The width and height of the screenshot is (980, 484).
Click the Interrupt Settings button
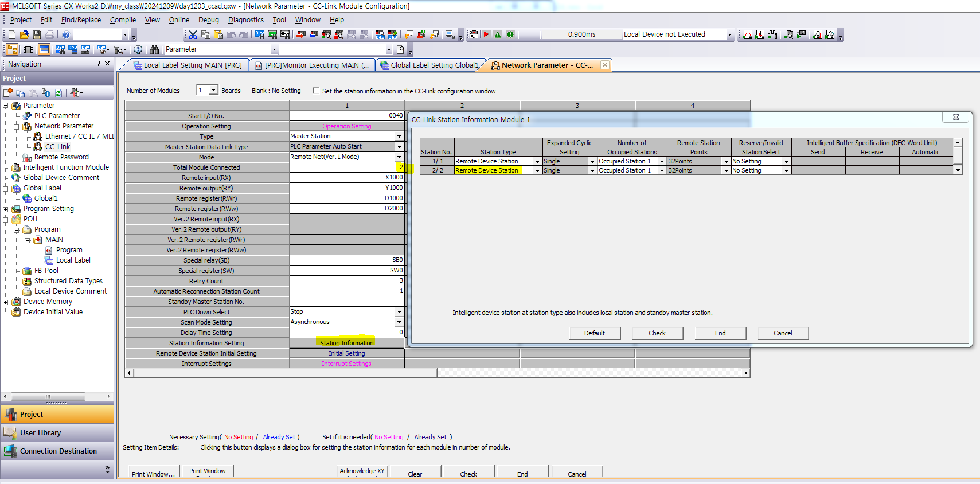click(347, 364)
